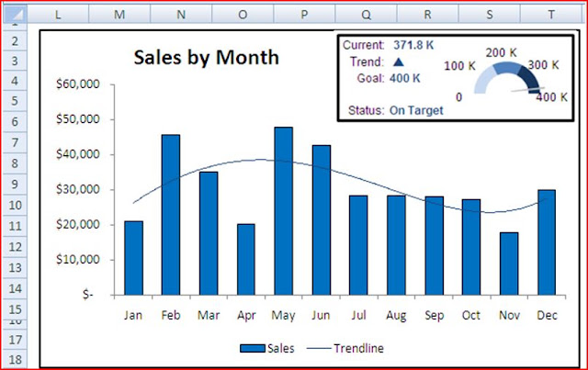Select column header Q
This screenshot has width=588, height=370.
pyautogui.click(x=366, y=15)
